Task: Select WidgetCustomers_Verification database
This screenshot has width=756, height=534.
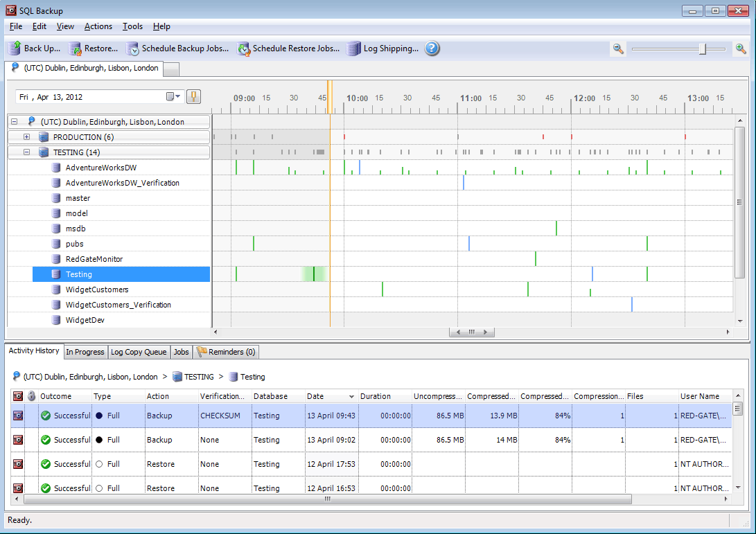Action: [x=118, y=305]
